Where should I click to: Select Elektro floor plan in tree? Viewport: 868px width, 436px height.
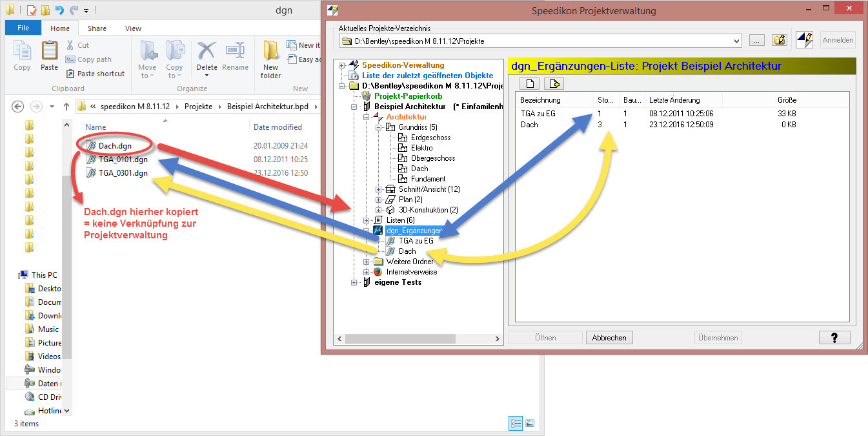(421, 148)
